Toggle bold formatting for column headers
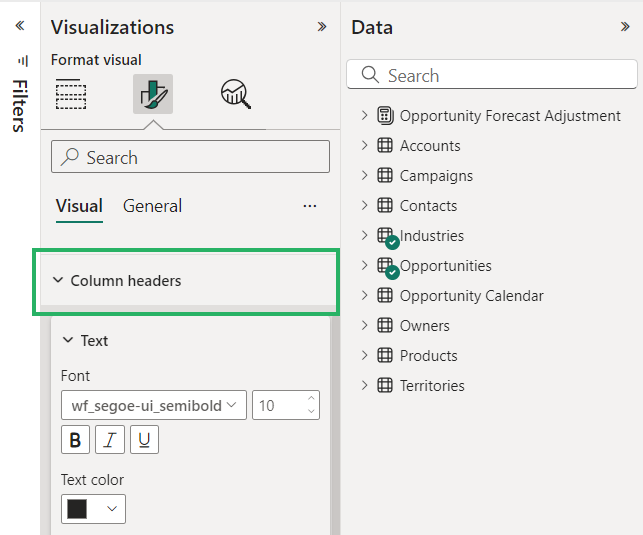643x535 pixels. click(75, 440)
